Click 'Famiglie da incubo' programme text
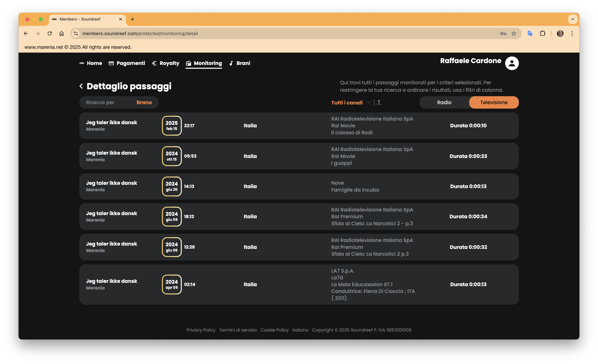 coord(355,190)
